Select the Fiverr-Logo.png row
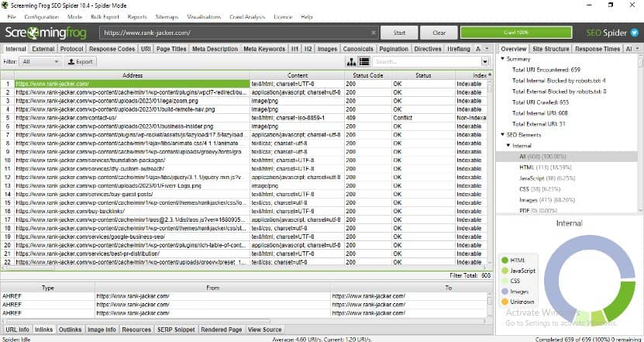Screen dimensions: 644x342 [x=245, y=186]
